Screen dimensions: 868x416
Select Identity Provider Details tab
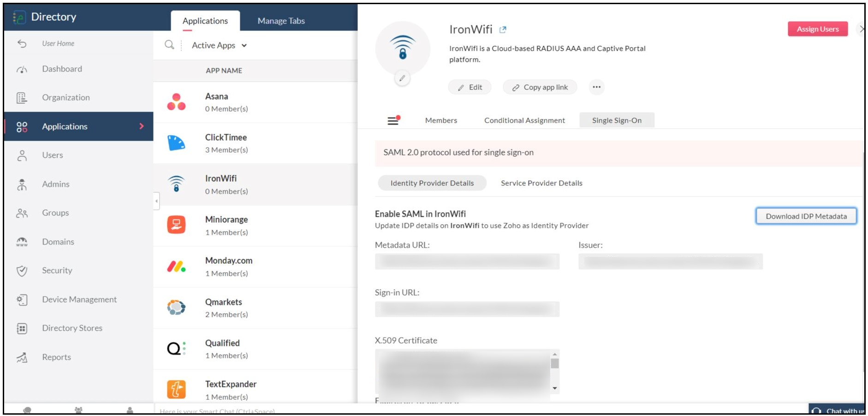(432, 183)
